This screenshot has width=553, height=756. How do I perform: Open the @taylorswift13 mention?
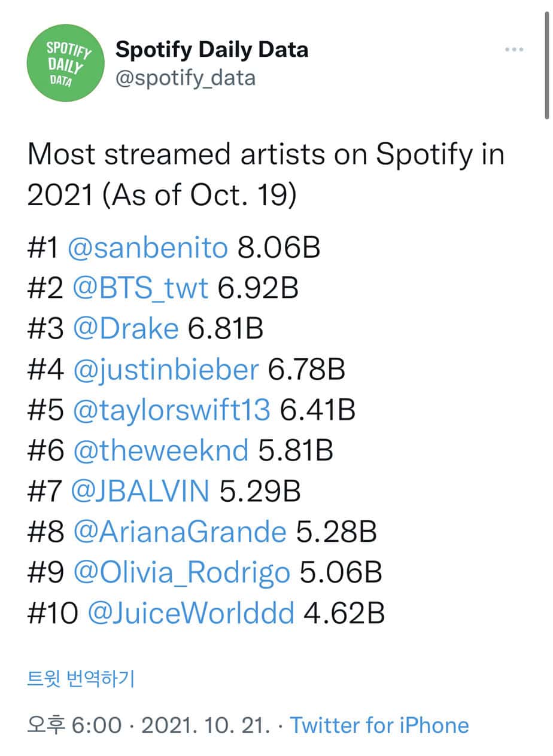coord(172,410)
